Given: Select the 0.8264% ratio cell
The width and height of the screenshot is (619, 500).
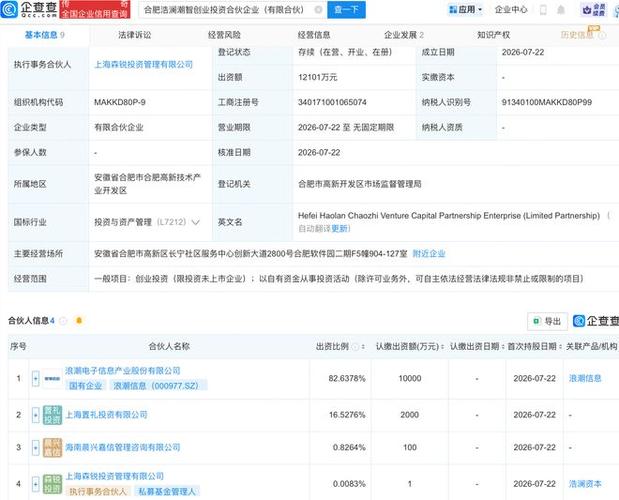Looking at the screenshot, I should [349, 448].
